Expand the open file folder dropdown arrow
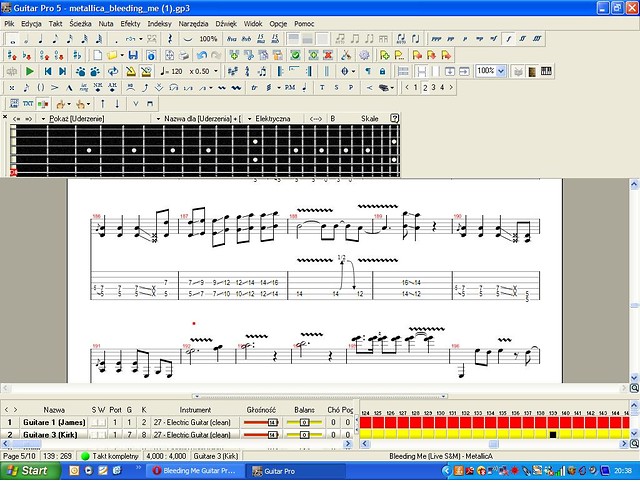 [122, 55]
